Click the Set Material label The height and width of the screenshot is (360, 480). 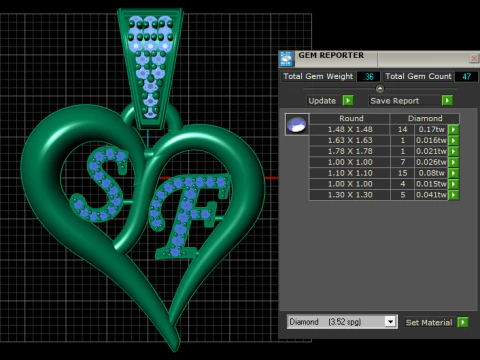tap(429, 323)
